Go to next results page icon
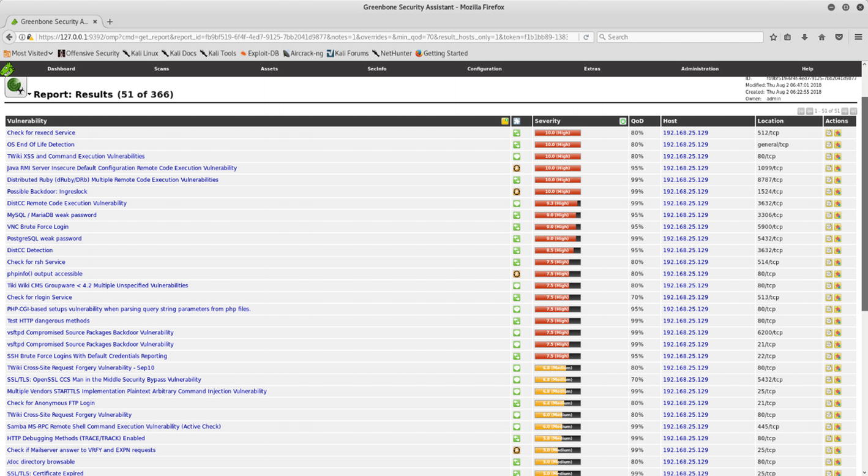 pos(845,111)
